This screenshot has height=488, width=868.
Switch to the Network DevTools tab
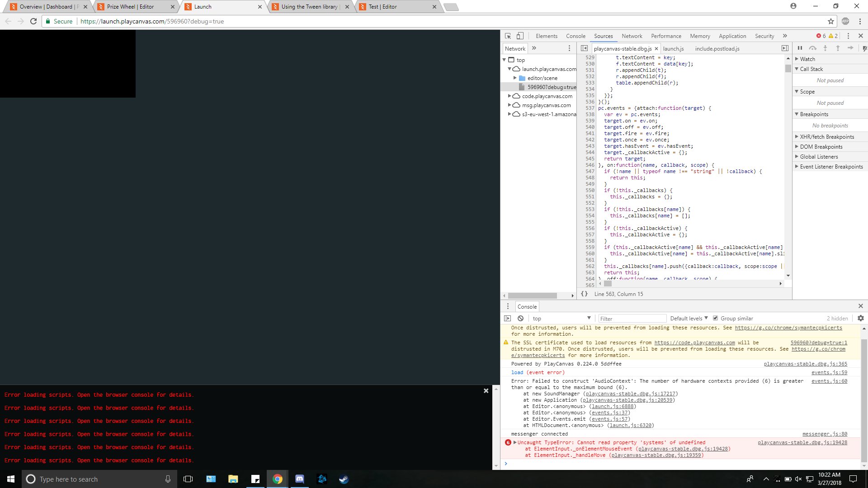click(x=632, y=36)
